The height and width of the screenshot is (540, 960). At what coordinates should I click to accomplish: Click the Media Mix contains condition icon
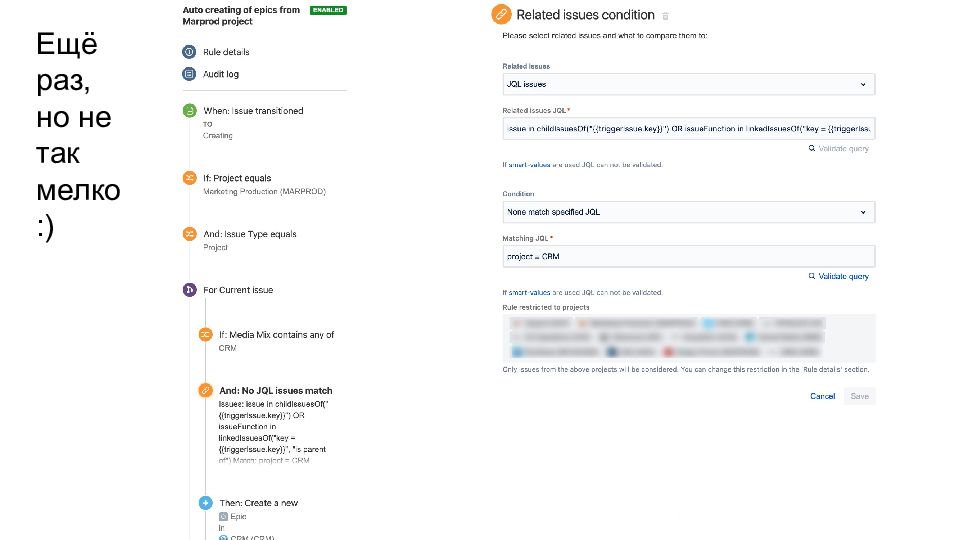(x=205, y=335)
